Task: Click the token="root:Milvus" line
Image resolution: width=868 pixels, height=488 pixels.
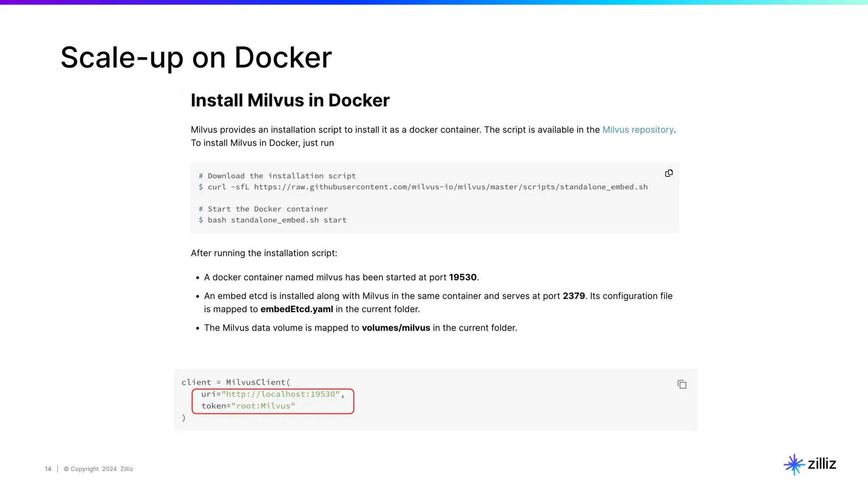Action: (248, 406)
